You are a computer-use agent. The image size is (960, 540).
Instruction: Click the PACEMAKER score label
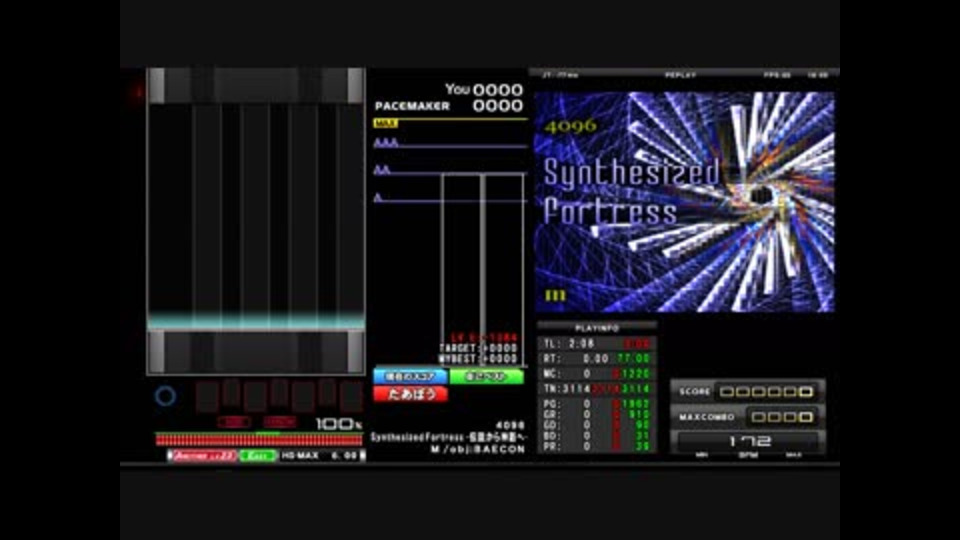pyautogui.click(x=412, y=106)
